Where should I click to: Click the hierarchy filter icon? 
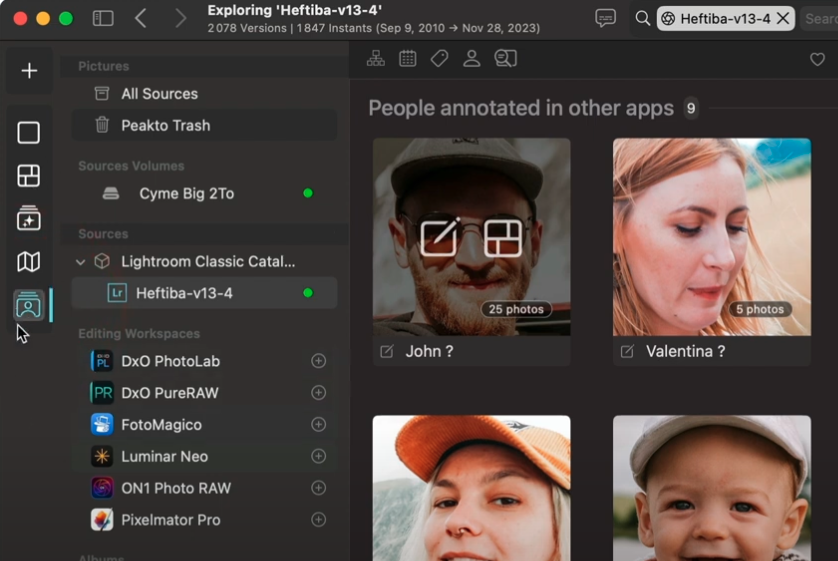point(376,58)
